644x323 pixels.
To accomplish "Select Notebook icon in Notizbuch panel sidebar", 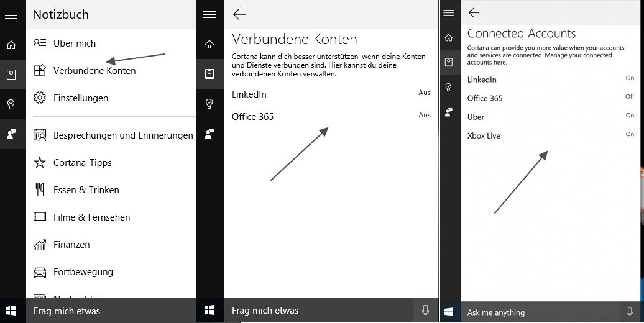I will click(x=11, y=75).
